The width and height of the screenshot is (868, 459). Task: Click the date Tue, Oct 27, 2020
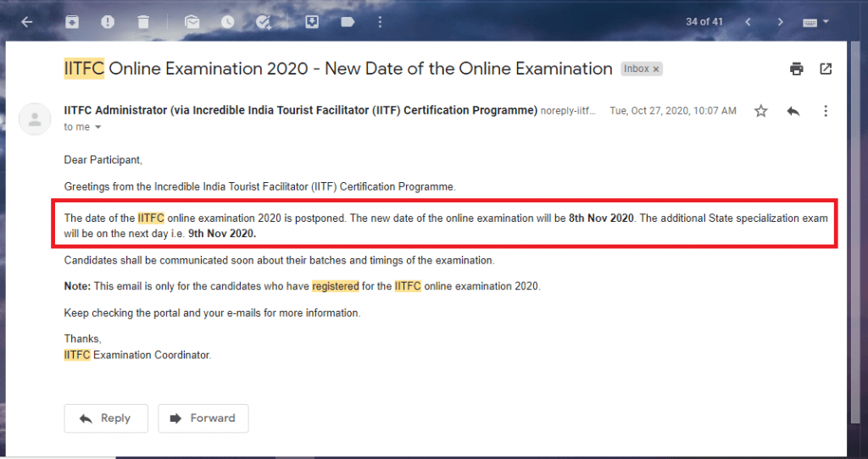pyautogui.click(x=672, y=111)
